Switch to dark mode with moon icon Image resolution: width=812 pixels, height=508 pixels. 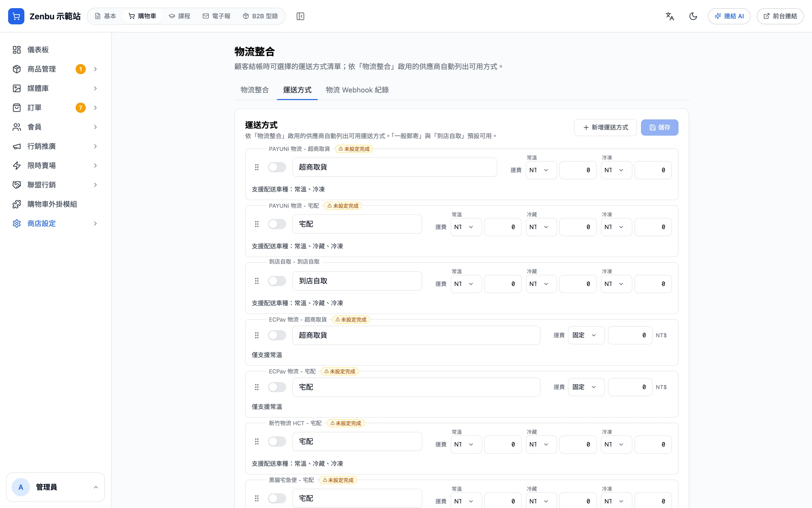pyautogui.click(x=693, y=16)
